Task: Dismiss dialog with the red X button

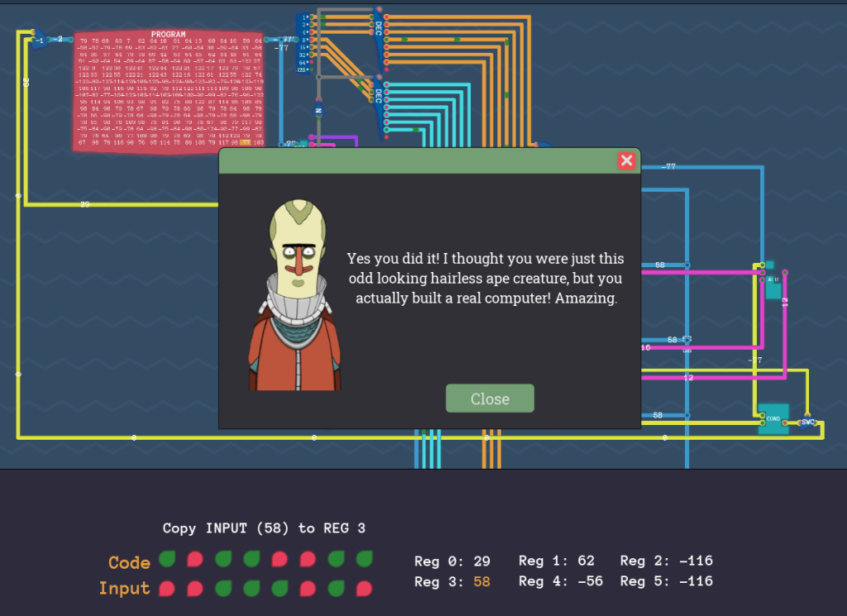Action: (627, 160)
